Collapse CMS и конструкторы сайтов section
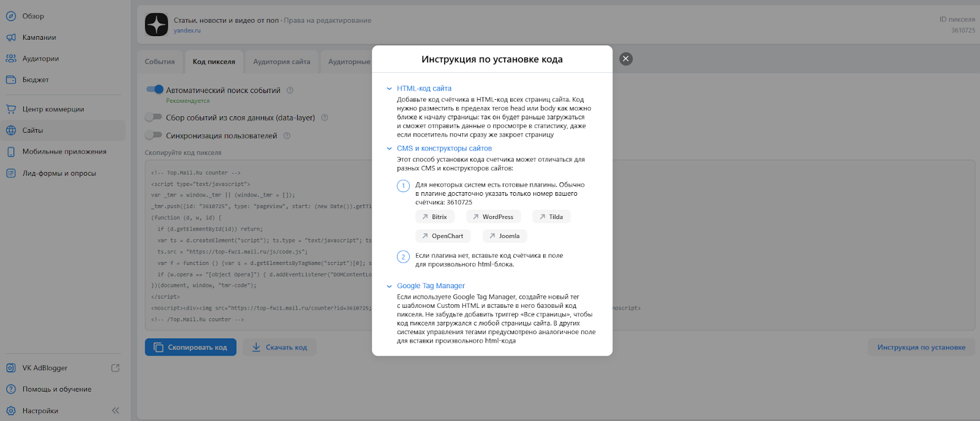 (390, 149)
